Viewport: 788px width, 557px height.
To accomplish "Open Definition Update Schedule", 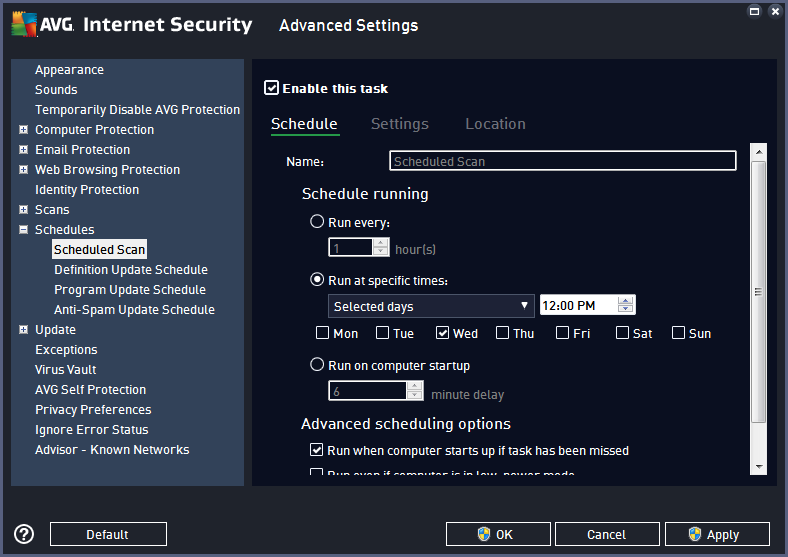I will [x=131, y=269].
